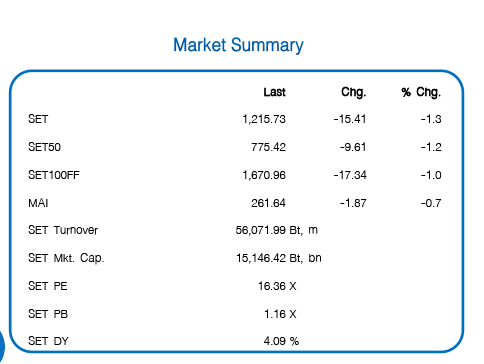
Task: Select the % Chg. column header
Action: [421, 92]
